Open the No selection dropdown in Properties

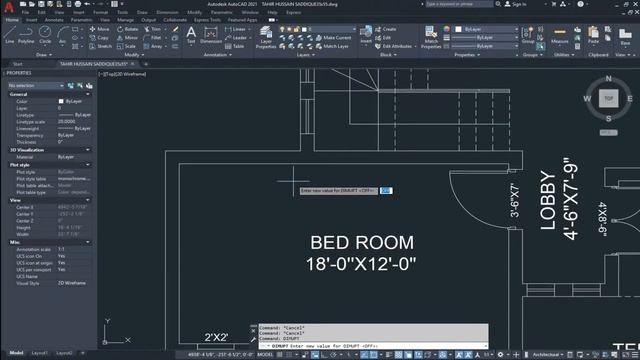36,86
